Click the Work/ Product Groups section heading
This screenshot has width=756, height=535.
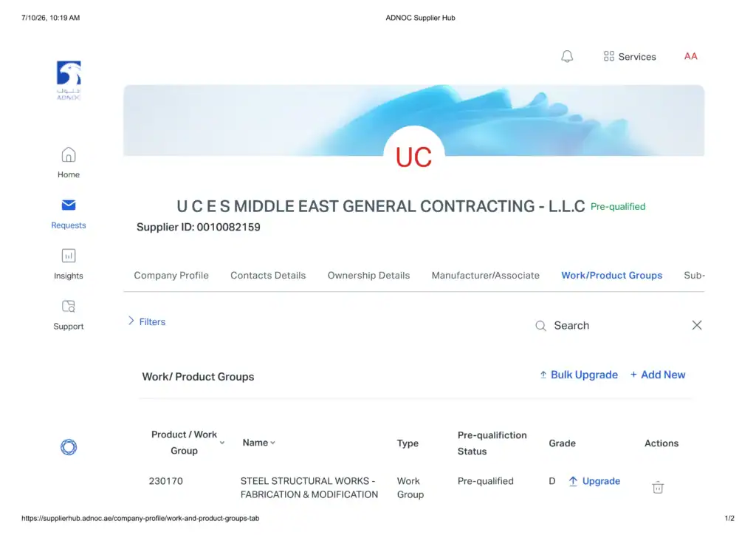click(x=198, y=377)
